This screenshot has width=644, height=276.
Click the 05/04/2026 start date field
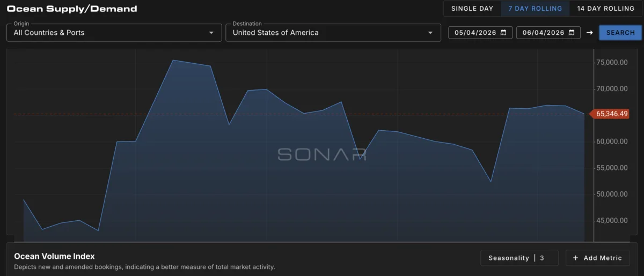(480, 33)
